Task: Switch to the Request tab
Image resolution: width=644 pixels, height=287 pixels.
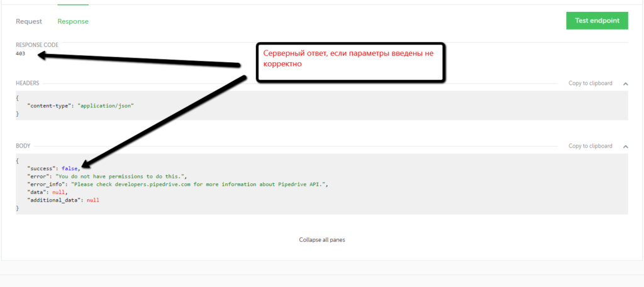Action: pos(29,21)
